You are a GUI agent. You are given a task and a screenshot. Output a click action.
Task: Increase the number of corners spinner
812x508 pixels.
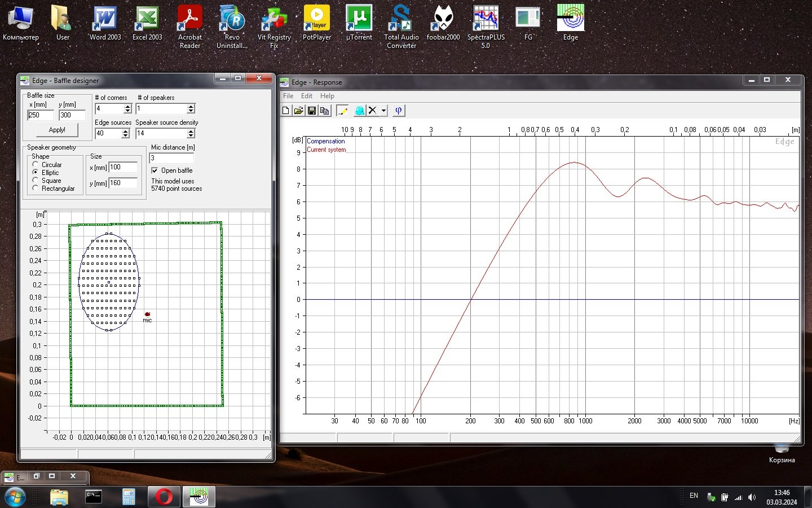[127, 106]
